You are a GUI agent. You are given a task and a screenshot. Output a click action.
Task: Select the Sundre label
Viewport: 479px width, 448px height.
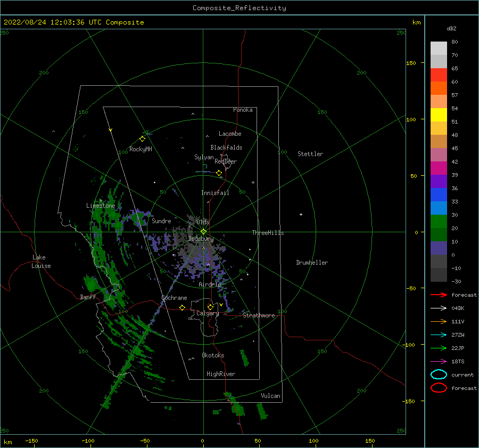pos(161,221)
